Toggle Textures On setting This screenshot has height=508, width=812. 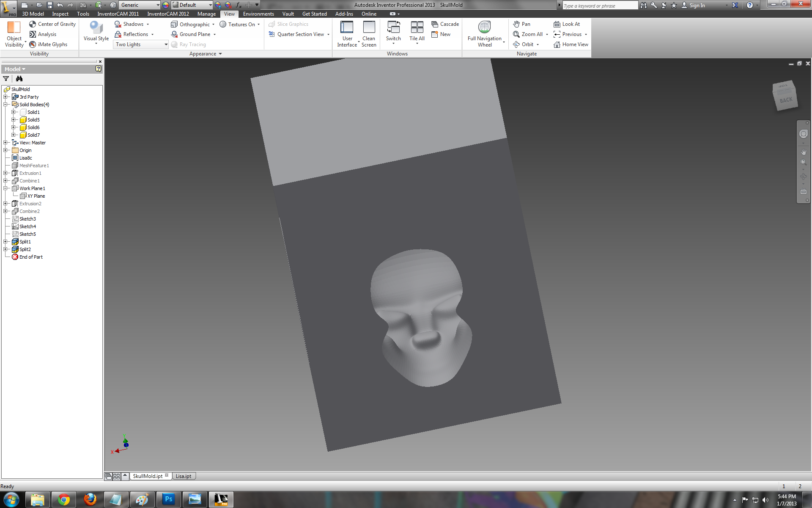pyautogui.click(x=239, y=24)
